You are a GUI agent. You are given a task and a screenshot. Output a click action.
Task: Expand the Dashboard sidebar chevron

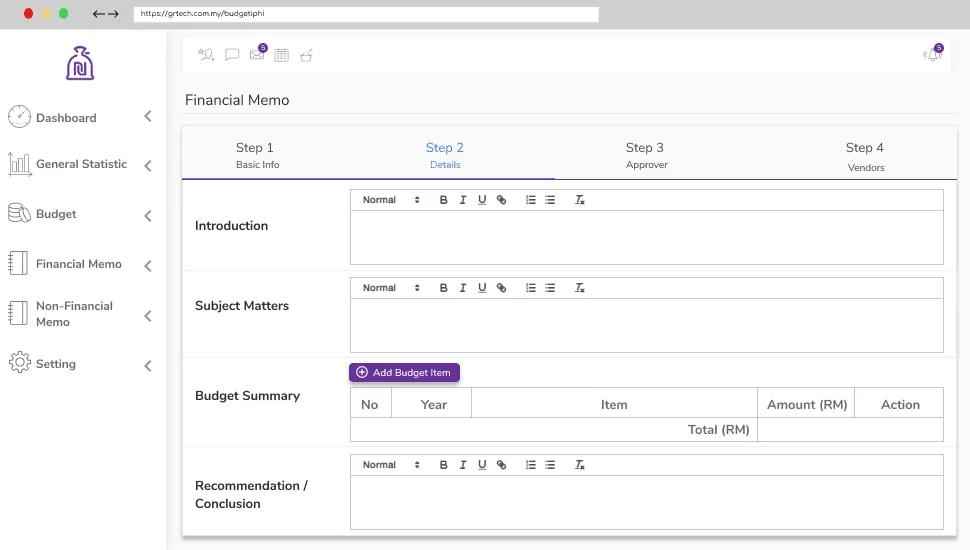coord(148,116)
